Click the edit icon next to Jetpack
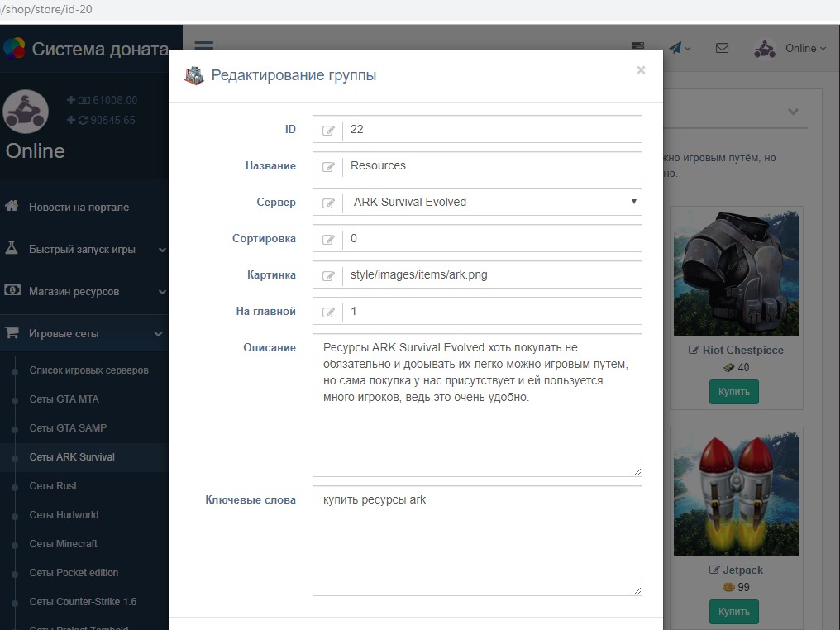 point(714,570)
